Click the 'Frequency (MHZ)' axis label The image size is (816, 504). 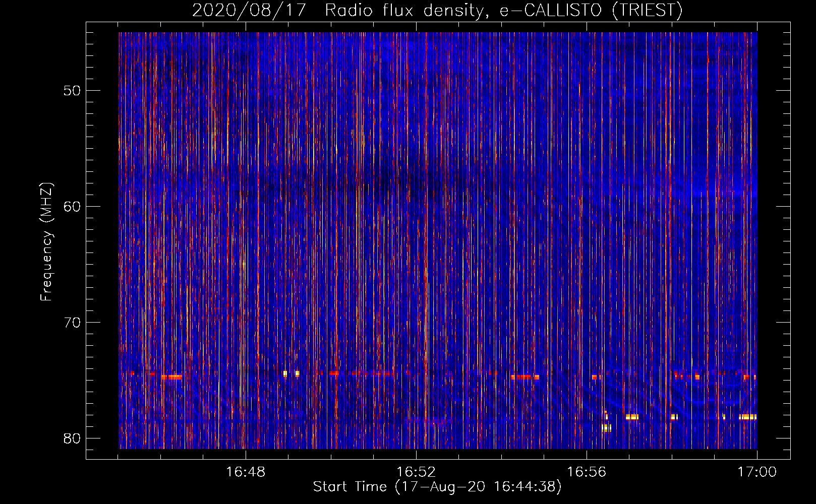46,242
